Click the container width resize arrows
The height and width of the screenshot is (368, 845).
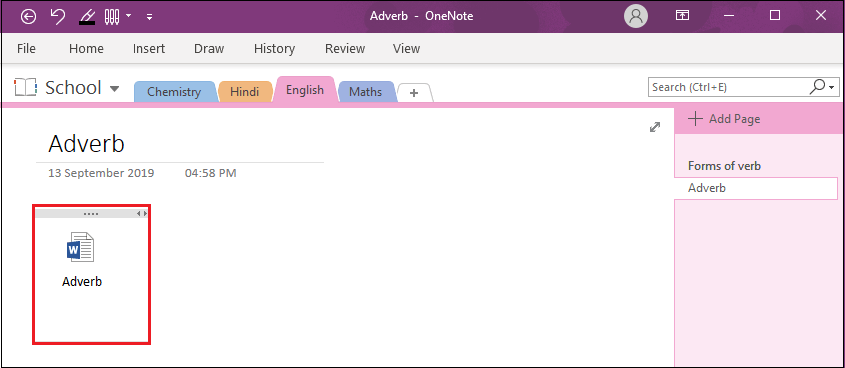coord(141,214)
